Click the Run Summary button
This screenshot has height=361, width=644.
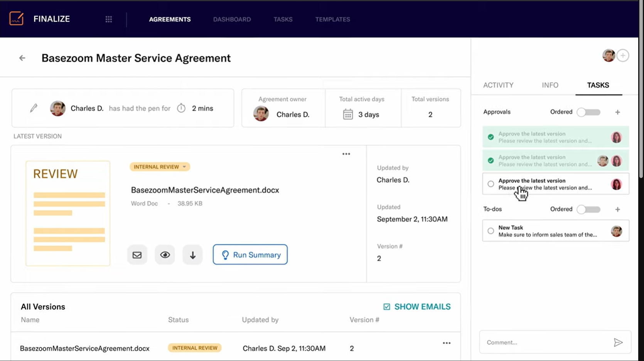point(250,254)
